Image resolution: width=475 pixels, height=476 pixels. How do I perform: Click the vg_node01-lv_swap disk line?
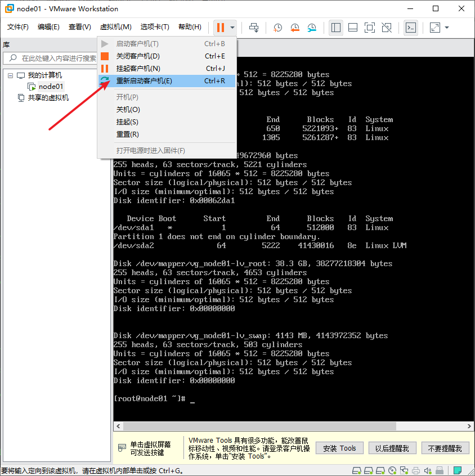click(x=250, y=335)
